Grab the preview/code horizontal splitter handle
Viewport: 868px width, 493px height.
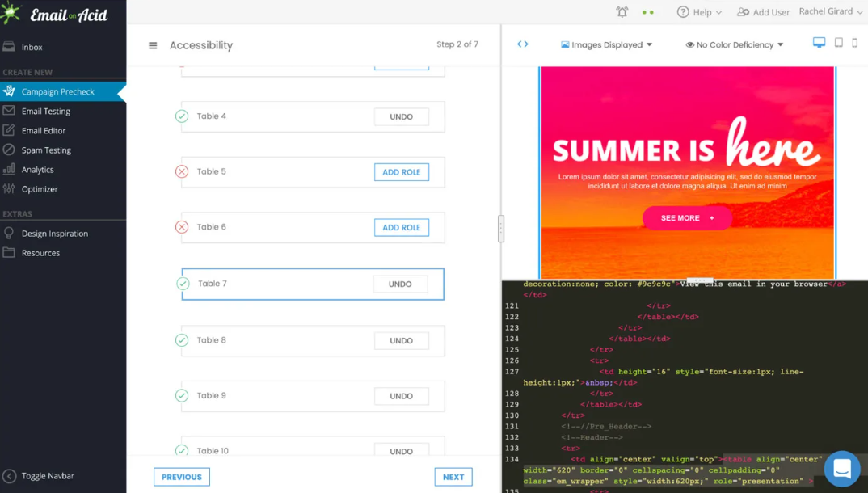tap(700, 280)
